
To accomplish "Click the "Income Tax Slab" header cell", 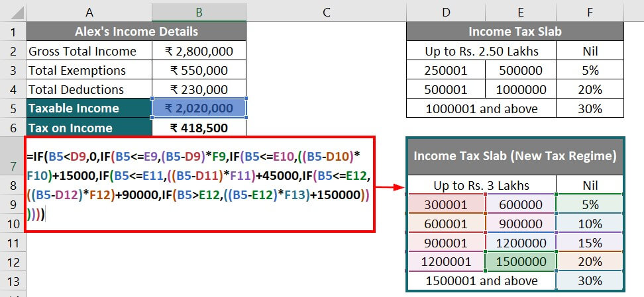I will pos(515,32).
